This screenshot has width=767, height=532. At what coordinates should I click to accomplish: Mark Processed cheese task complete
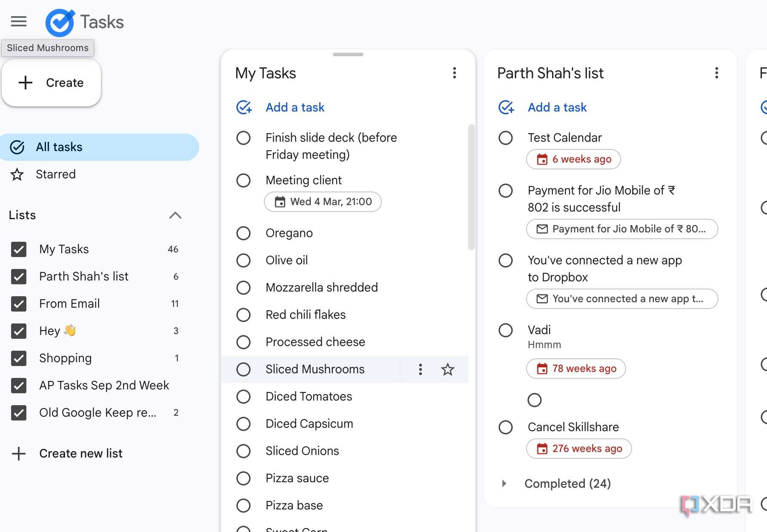243,342
